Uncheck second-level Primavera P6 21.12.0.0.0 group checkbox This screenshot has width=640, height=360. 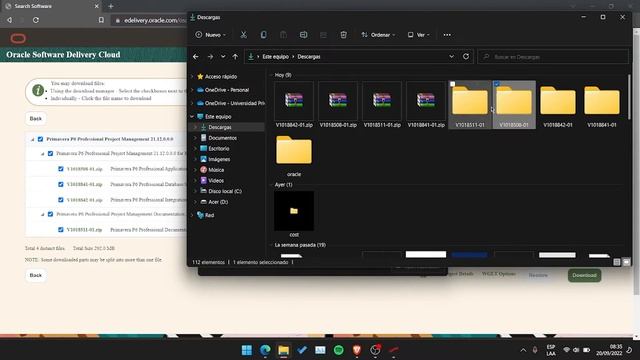[51, 153]
